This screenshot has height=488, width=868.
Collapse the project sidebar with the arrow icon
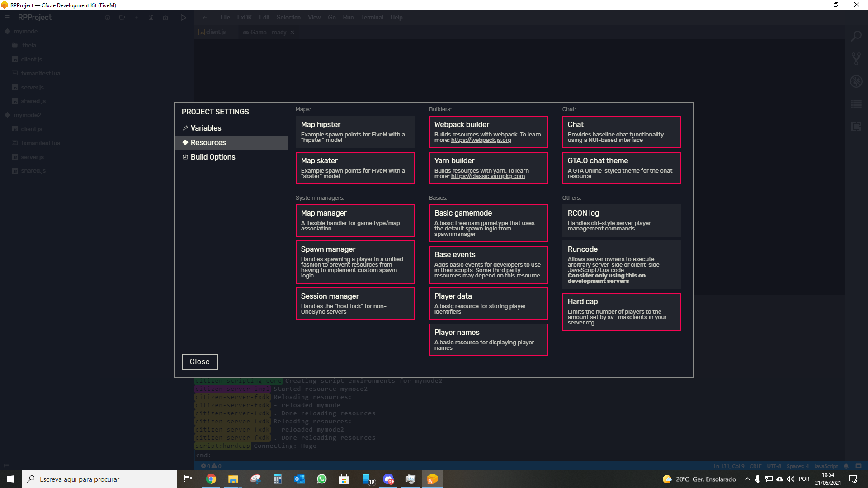click(206, 18)
